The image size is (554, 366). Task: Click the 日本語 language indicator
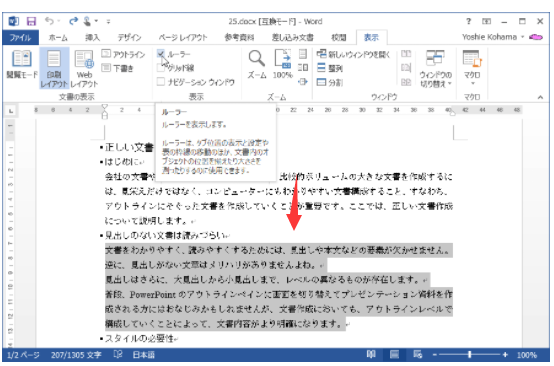[x=143, y=355]
